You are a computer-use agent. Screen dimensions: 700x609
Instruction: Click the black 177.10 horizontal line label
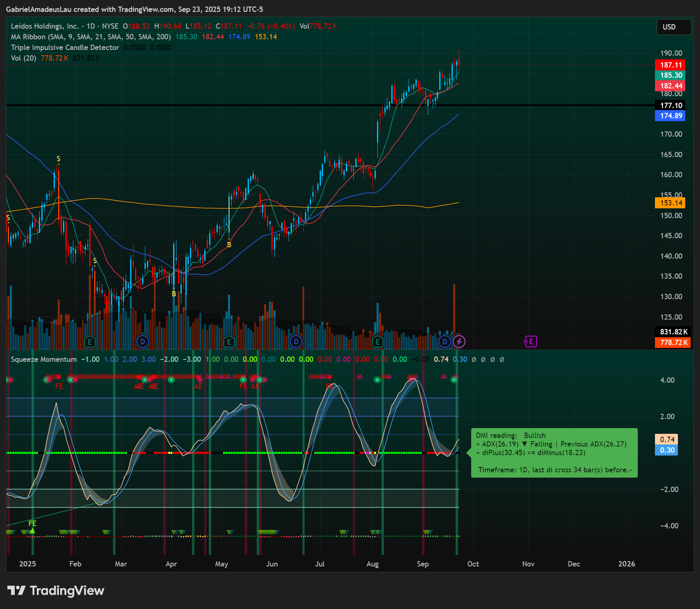click(x=670, y=106)
